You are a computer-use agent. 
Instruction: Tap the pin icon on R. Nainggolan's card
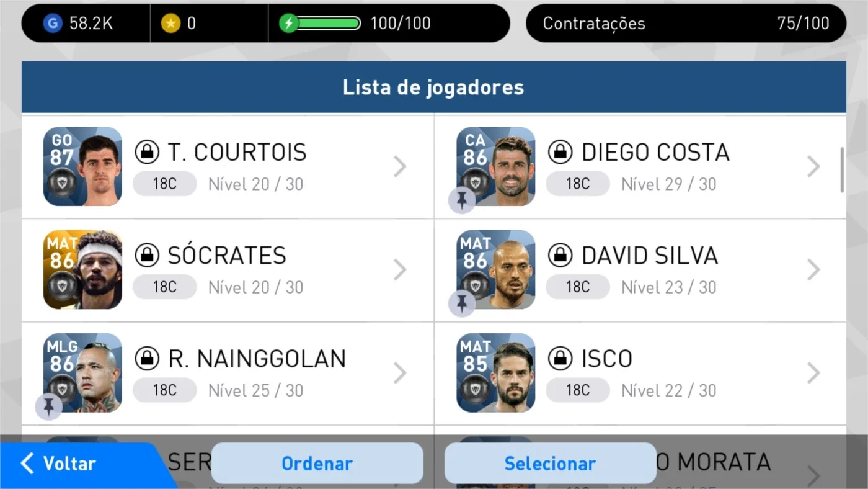click(x=48, y=406)
